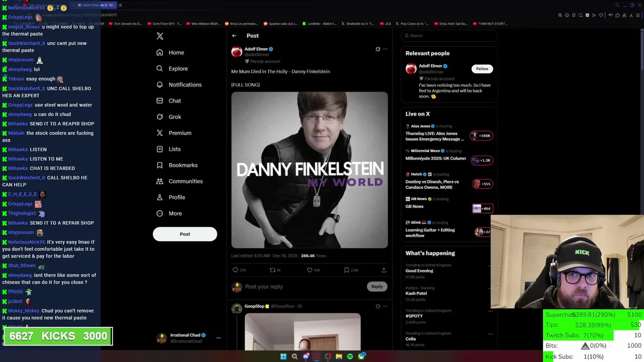The width and height of the screenshot is (644, 362).
Task: Open Irrational Chad account switcher menu
Action: [x=218, y=338]
